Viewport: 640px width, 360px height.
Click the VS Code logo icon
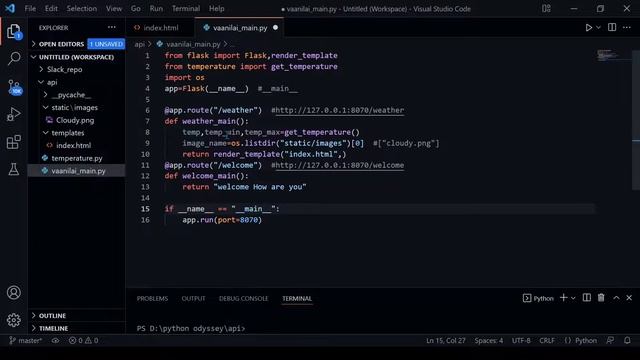coord(10,8)
